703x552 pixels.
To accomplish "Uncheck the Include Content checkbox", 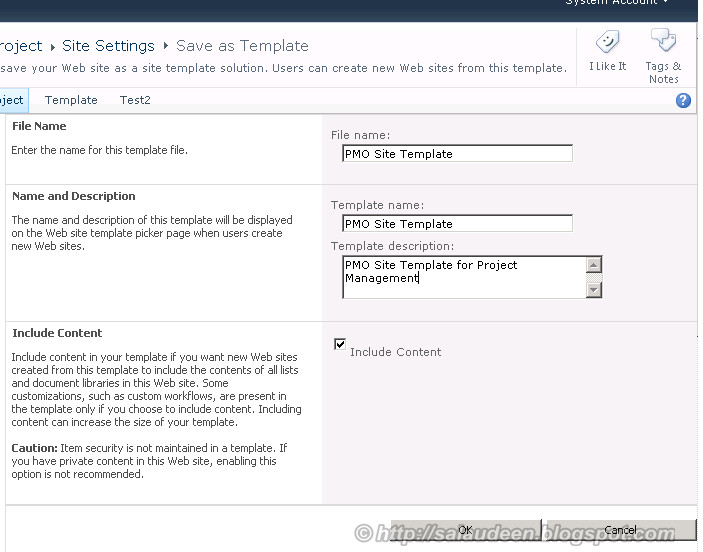I will tap(340, 344).
